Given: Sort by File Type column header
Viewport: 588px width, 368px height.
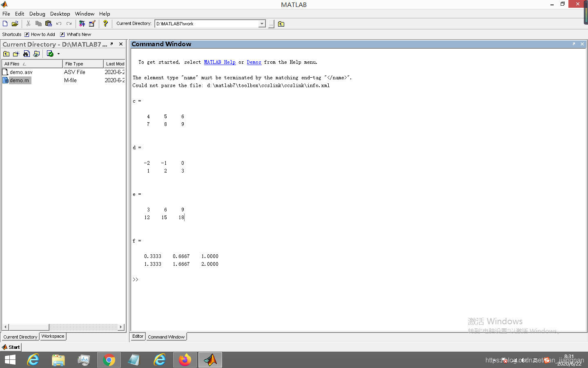Looking at the screenshot, I should [83, 64].
